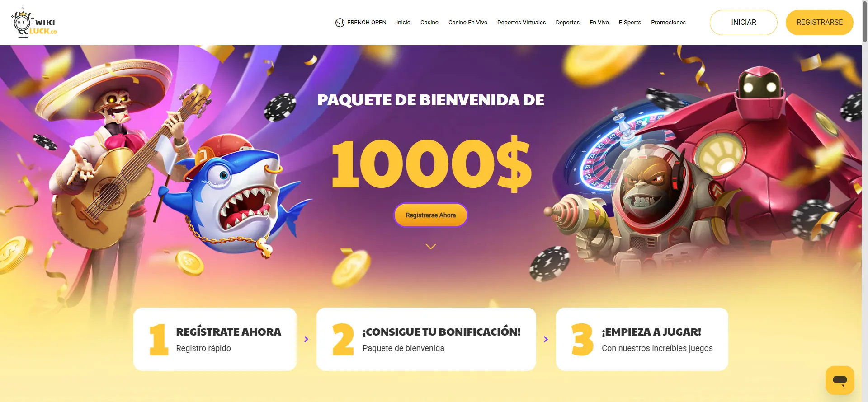Click the Registrarse Ahora banner button
The width and height of the screenshot is (868, 402).
pos(430,215)
